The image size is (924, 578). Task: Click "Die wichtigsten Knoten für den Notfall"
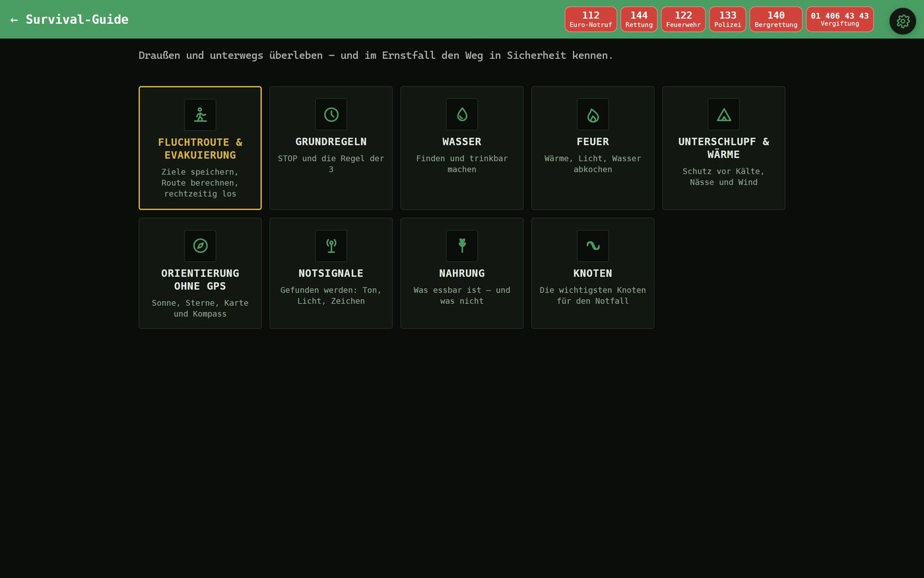[593, 295]
